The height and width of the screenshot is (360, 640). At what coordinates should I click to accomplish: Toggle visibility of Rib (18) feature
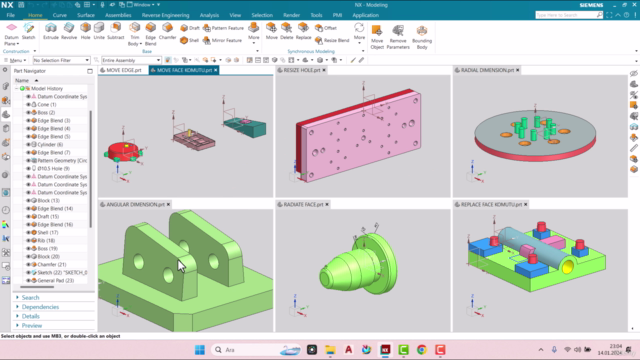pyautogui.click(x=28, y=240)
